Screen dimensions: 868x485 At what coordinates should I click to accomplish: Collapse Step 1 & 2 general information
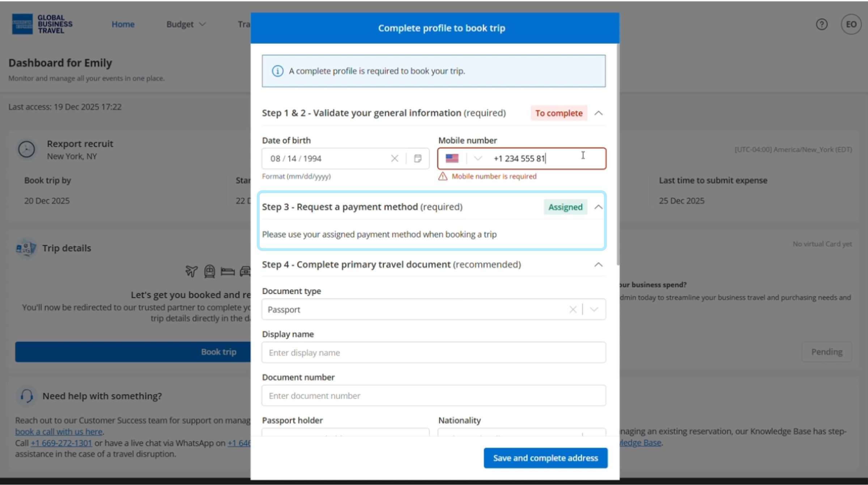point(598,113)
